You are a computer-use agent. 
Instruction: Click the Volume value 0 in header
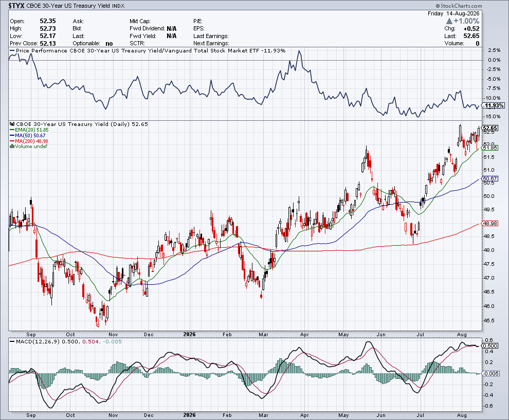[x=478, y=44]
